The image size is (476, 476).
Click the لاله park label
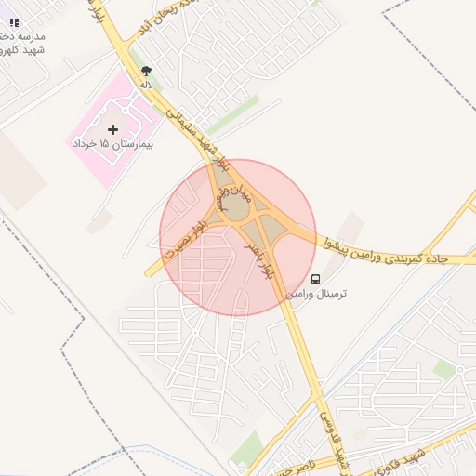coord(146,85)
